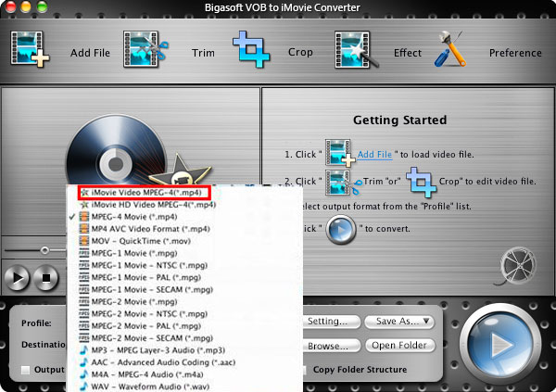
Task: Click the Effect text label in toolbar
Action: pyautogui.click(x=408, y=53)
